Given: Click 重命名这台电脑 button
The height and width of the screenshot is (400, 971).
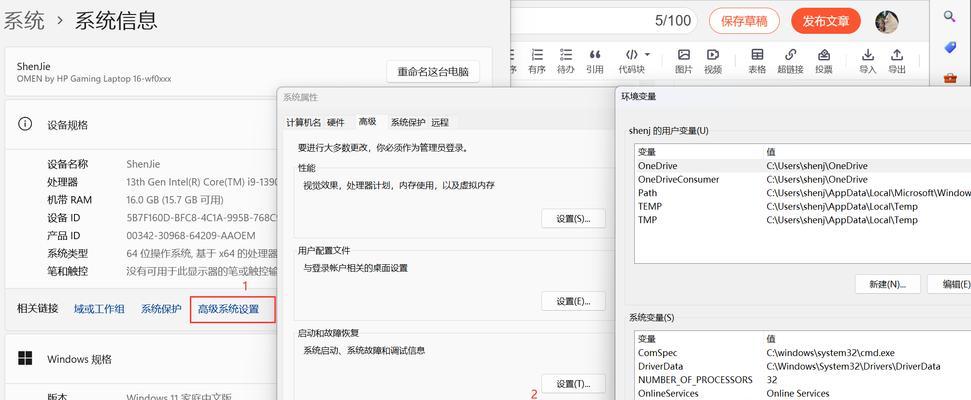Looking at the screenshot, I should (x=433, y=71).
